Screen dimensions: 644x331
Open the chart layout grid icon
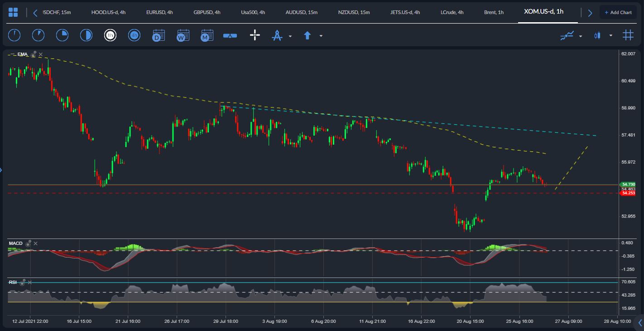(x=13, y=12)
